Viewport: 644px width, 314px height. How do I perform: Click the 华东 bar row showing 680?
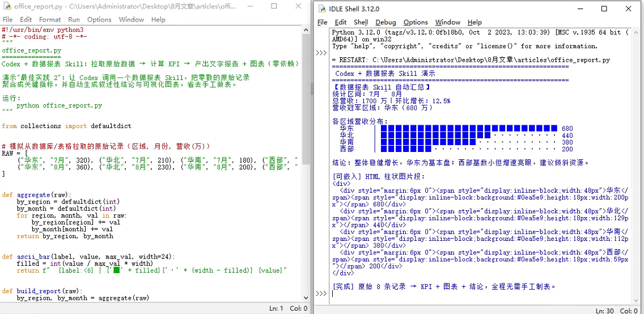[456, 128]
